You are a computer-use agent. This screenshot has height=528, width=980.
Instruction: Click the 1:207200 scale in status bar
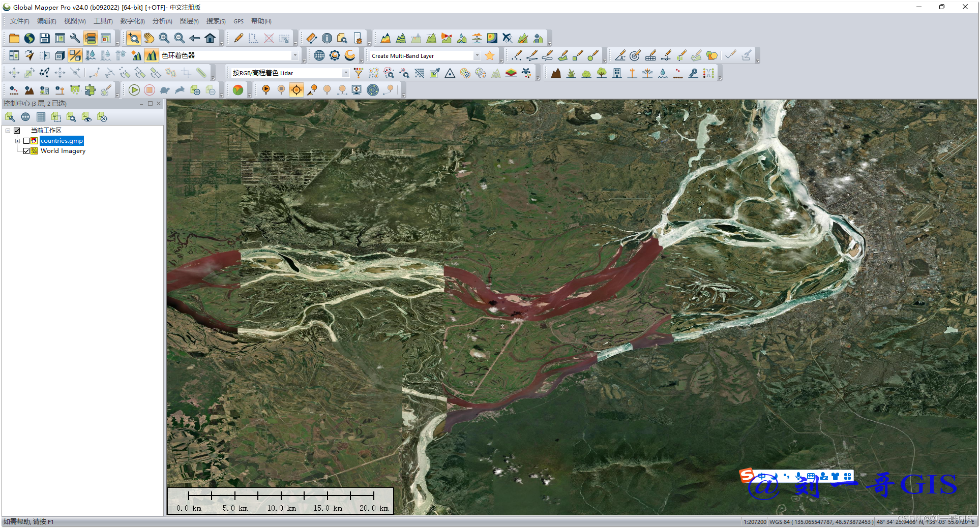pyautogui.click(x=755, y=522)
